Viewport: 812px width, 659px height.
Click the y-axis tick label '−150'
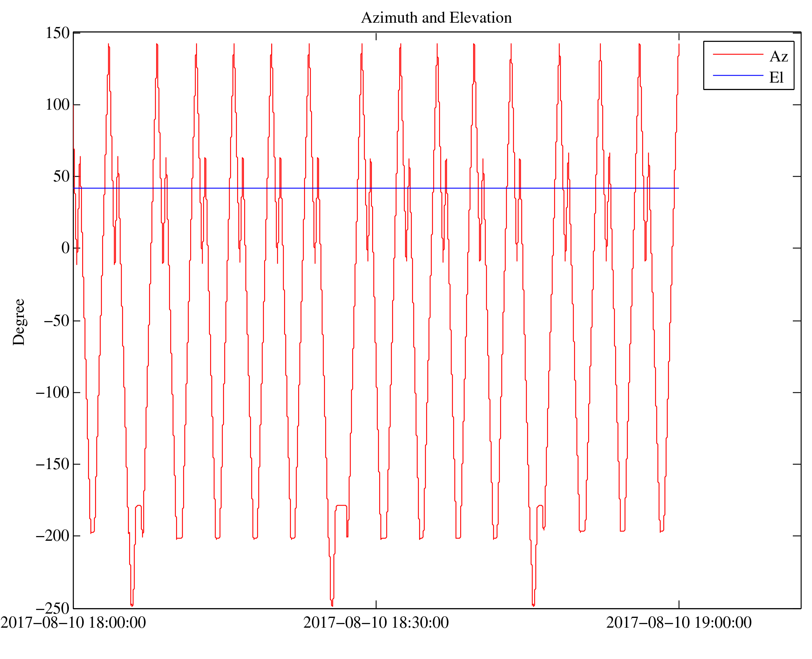(53, 464)
